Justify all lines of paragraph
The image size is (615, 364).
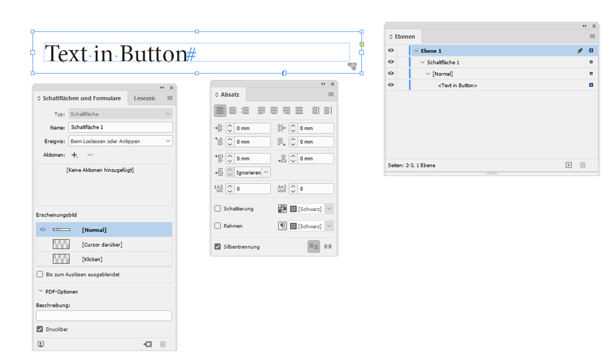click(x=299, y=111)
